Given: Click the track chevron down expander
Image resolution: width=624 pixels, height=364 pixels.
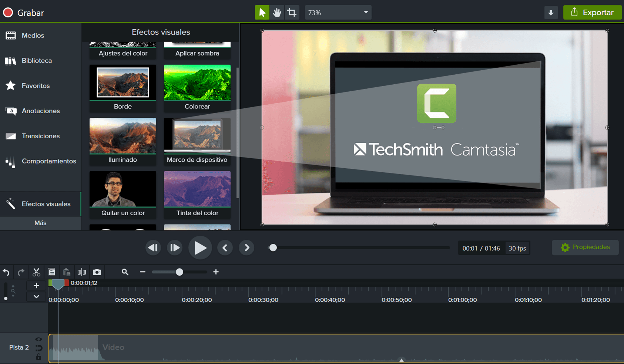Looking at the screenshot, I should click(x=36, y=297).
